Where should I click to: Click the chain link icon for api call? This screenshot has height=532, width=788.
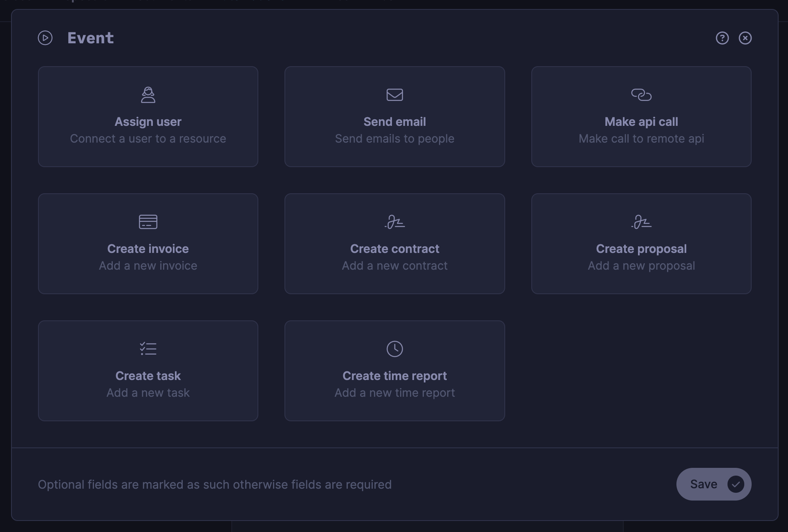[641, 95]
